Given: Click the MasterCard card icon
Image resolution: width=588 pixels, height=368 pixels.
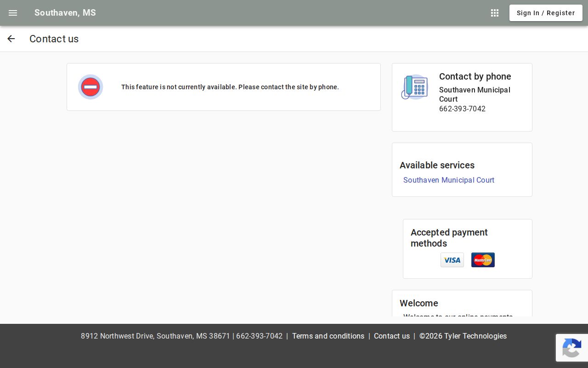Looking at the screenshot, I should point(483,260).
